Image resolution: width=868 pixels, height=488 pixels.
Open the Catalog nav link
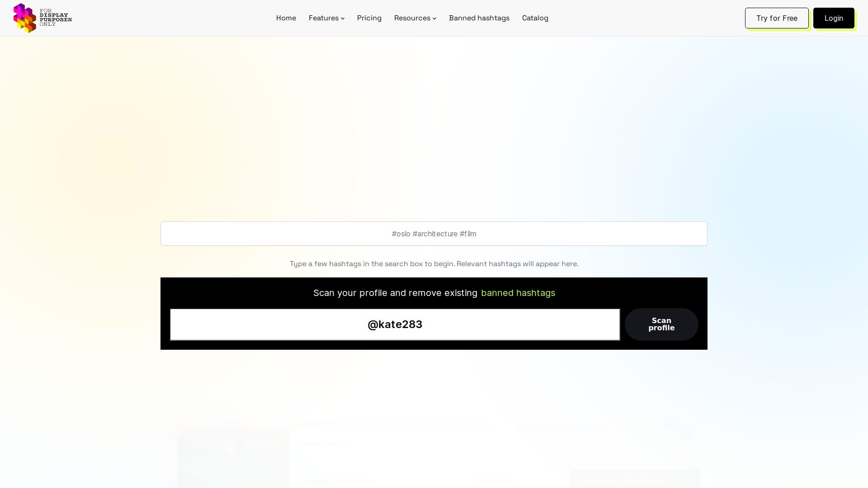[535, 18]
